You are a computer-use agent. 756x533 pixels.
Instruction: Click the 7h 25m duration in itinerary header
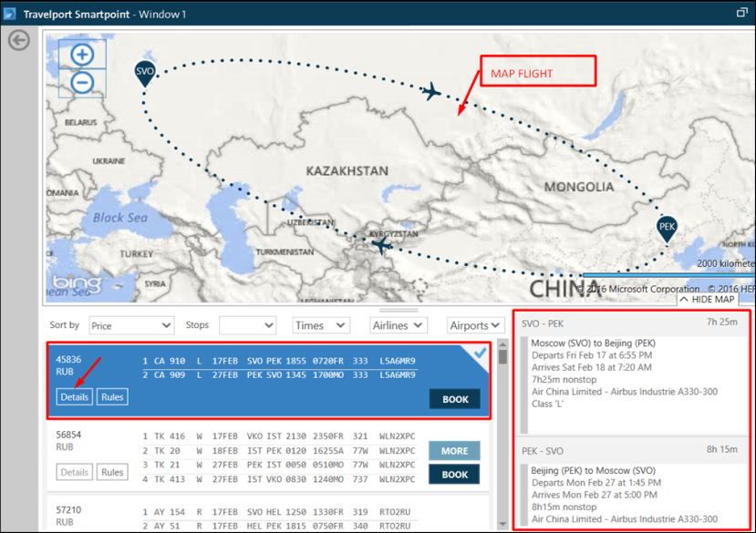[721, 322]
